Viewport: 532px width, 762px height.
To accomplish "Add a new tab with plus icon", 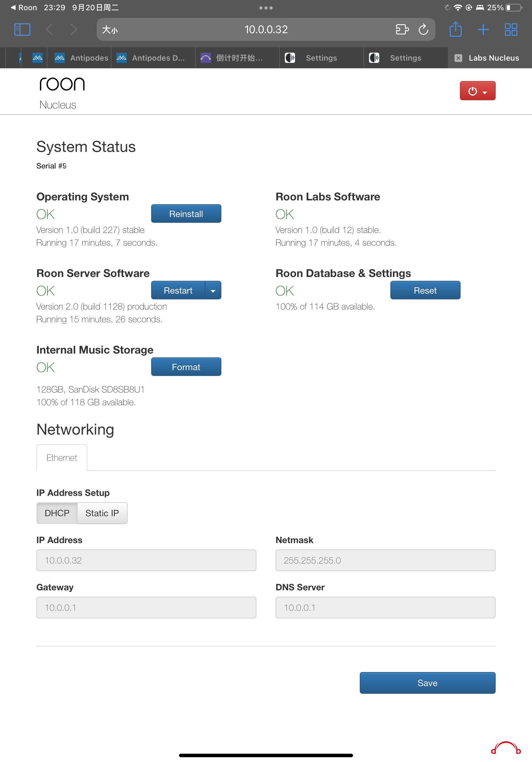I will pyautogui.click(x=483, y=30).
